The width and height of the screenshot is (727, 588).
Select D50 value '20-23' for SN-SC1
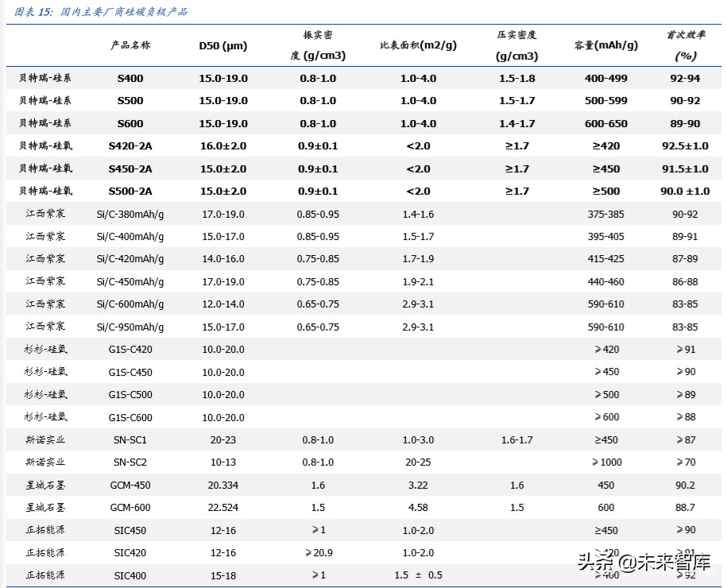[223, 439]
